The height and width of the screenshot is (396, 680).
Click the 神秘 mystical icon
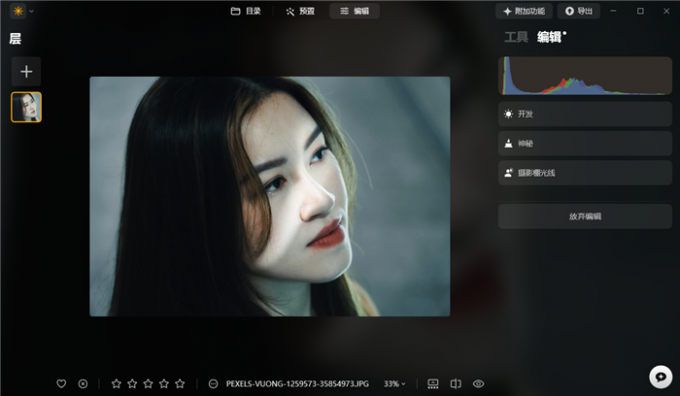pyautogui.click(x=509, y=144)
